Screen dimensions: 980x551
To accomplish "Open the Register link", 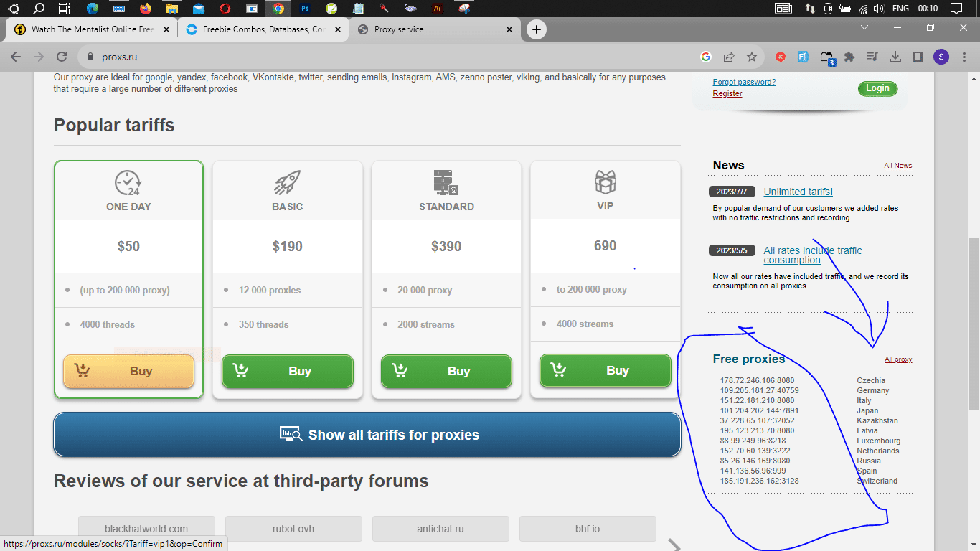I will tap(727, 93).
